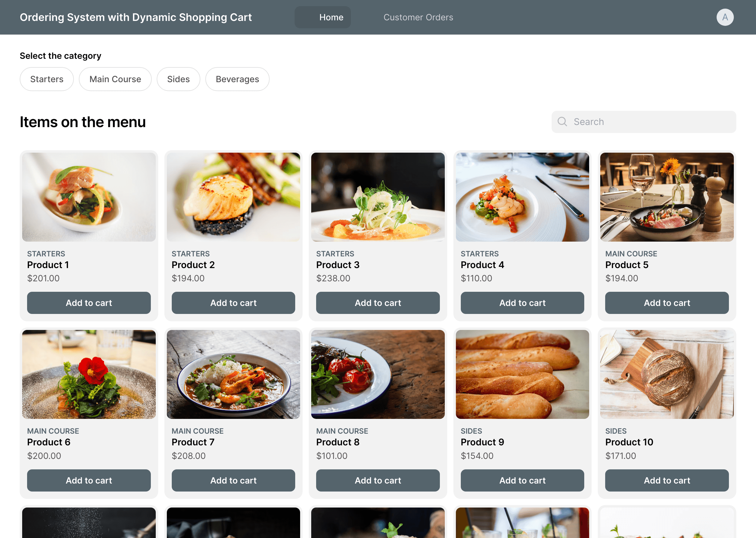This screenshot has height=538, width=756.
Task: Open the Product 3 dish image
Action: click(378, 197)
